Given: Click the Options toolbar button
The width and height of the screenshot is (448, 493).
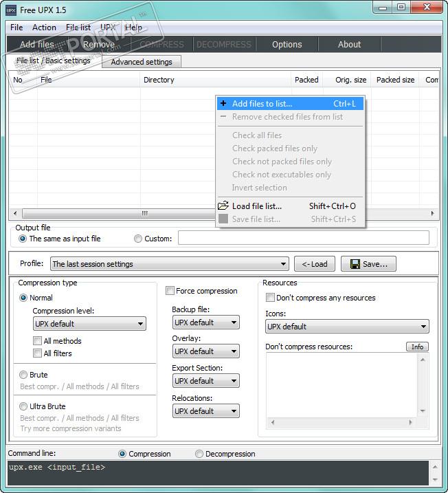Looking at the screenshot, I should coord(287,44).
